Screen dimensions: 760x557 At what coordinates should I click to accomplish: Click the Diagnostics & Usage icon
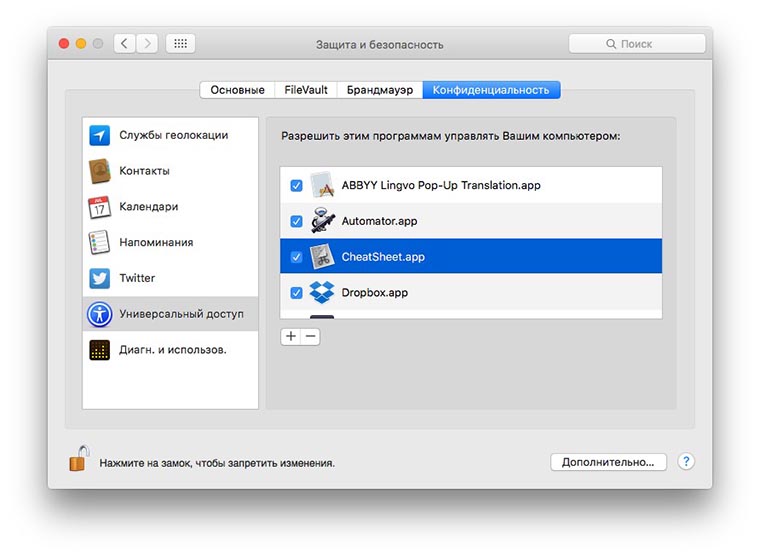point(99,350)
